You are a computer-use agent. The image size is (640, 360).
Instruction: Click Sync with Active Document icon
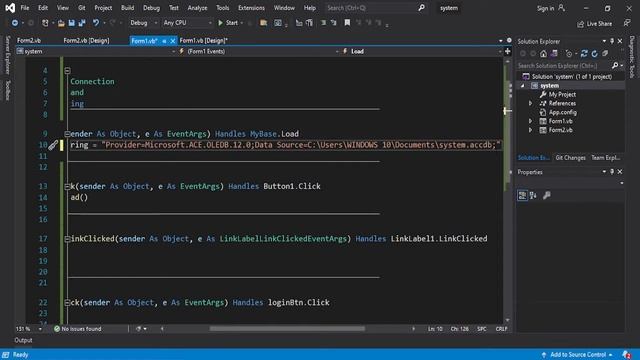point(584,53)
